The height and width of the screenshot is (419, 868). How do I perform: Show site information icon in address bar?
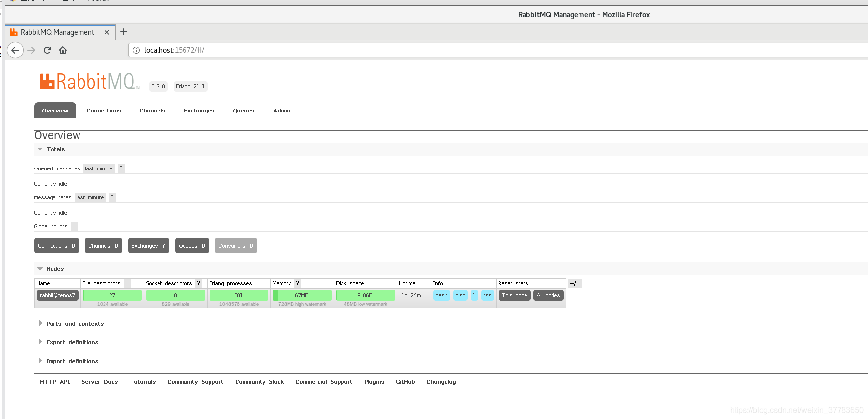[x=136, y=50]
